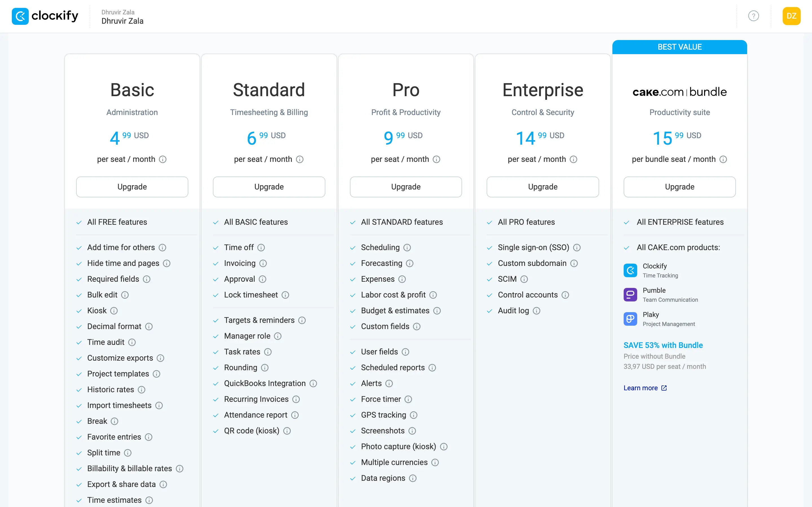Open the DZ user avatar menu
Viewport: 812px width, 507px height.
(791, 16)
